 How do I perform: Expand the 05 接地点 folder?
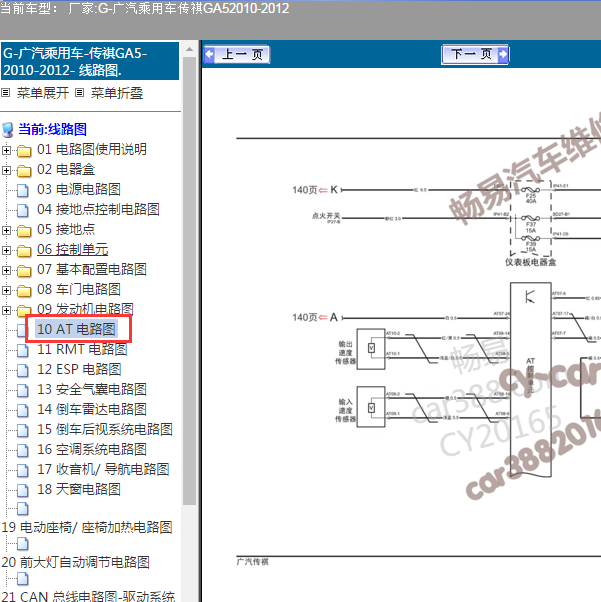point(6,230)
